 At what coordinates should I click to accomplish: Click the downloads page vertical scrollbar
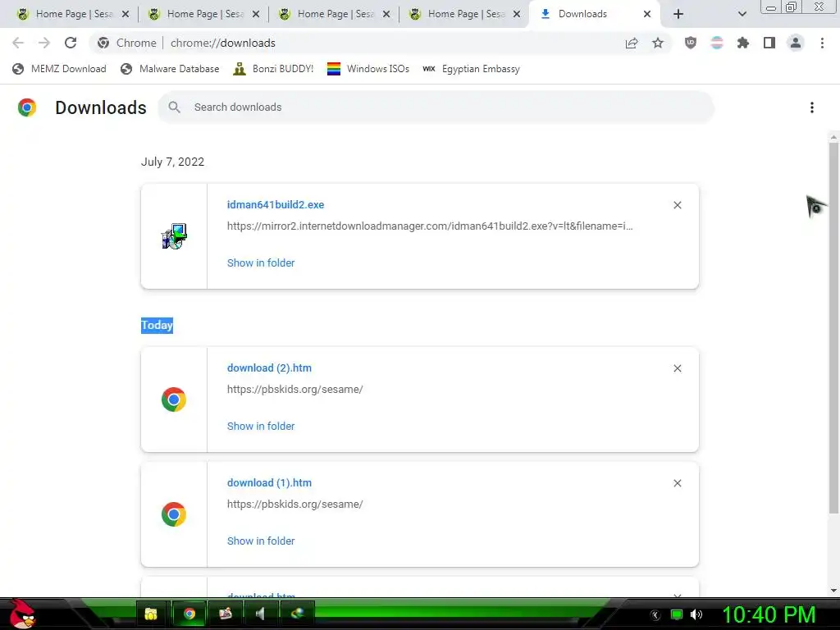(x=833, y=326)
